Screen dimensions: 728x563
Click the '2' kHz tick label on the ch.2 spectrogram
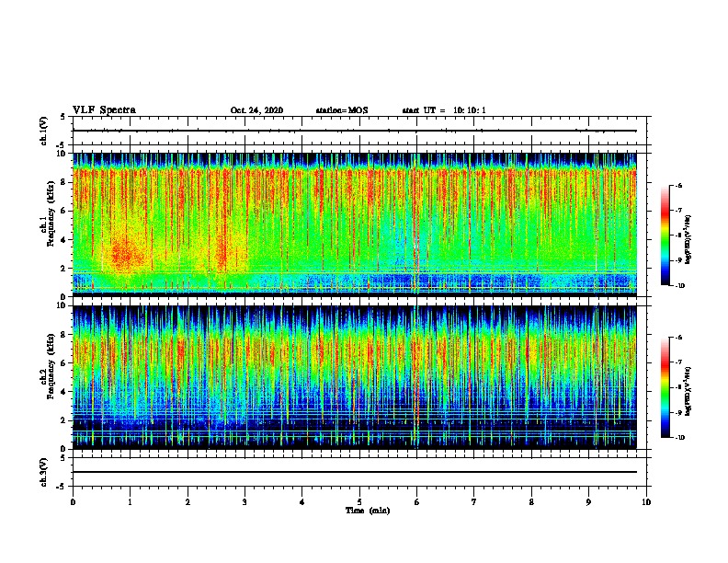pyautogui.click(x=63, y=420)
